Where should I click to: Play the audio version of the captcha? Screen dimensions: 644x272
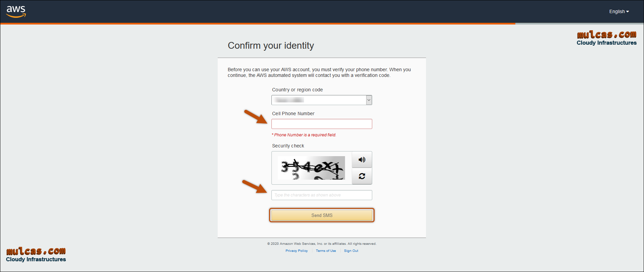coord(362,160)
